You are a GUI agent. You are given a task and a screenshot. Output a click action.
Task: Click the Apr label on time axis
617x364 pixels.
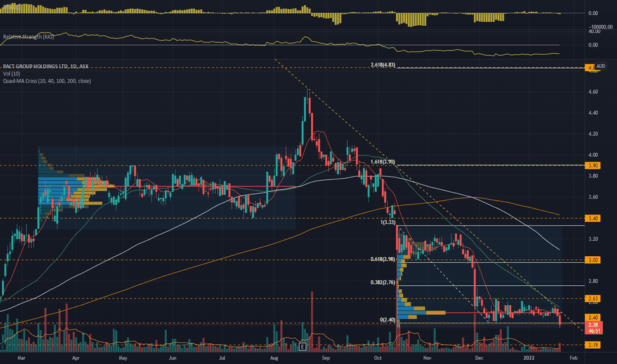tap(76, 358)
